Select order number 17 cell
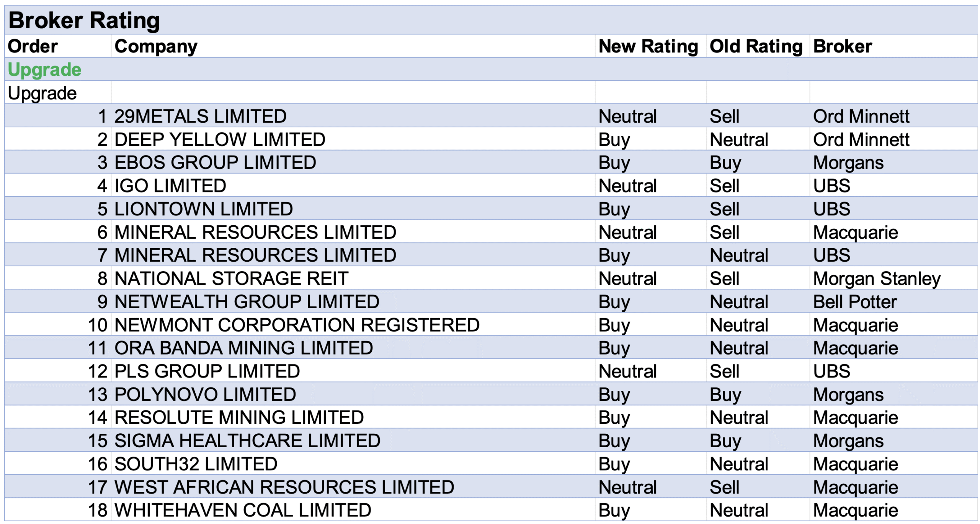Screen dimensions: 980x524 point(98,487)
